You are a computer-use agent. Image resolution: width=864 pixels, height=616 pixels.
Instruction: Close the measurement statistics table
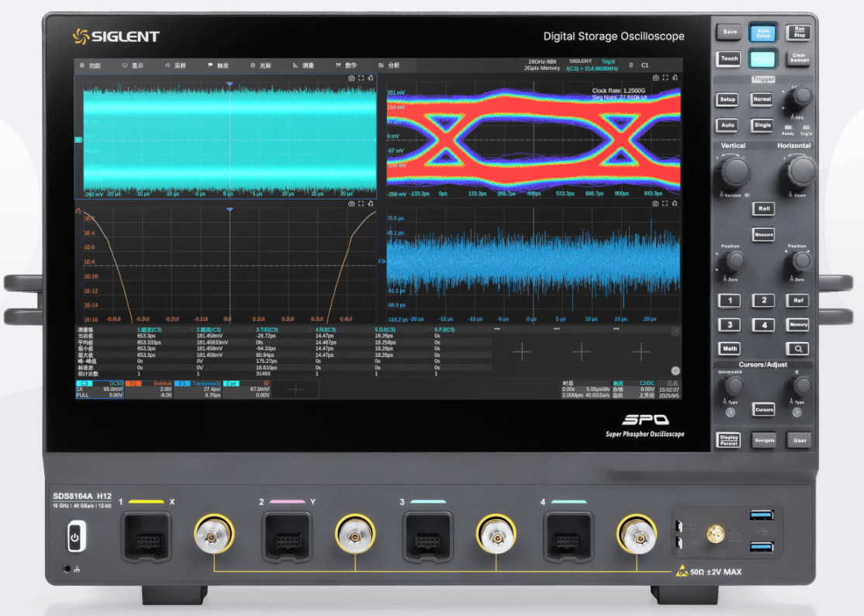tap(675, 331)
